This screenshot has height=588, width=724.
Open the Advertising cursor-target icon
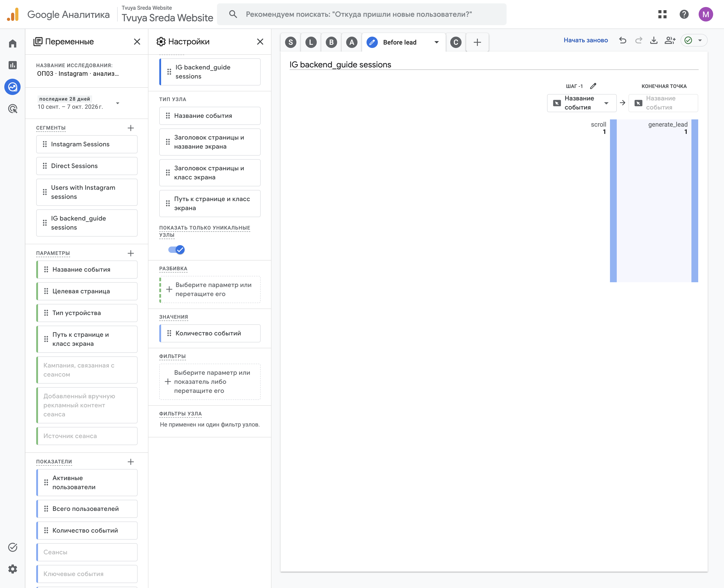point(12,109)
